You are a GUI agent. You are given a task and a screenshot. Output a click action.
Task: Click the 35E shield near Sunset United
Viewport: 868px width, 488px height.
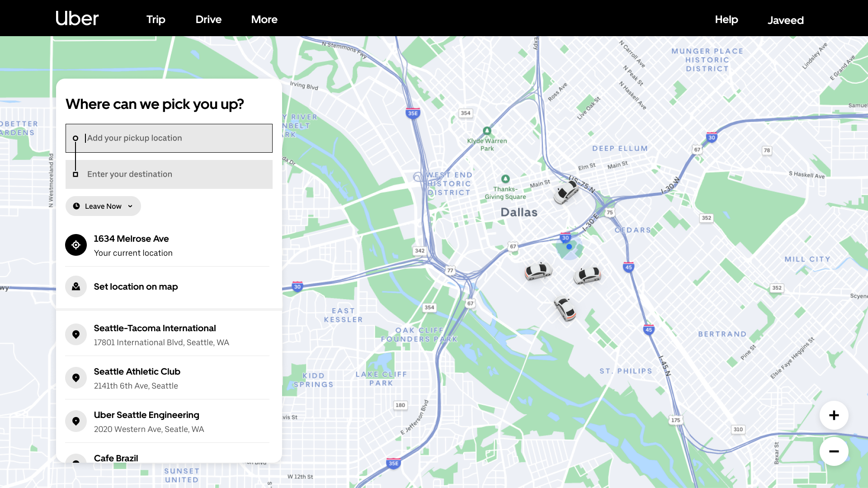coord(394,463)
